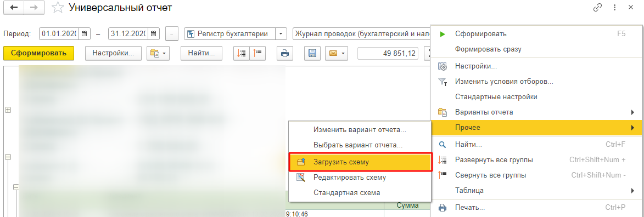This screenshot has width=644, height=217.
Task: Click the start date field 01.01.2020
Action: click(x=59, y=33)
